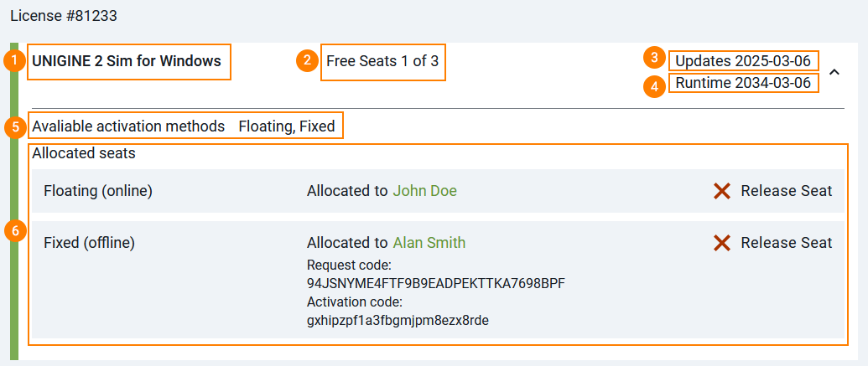Click the Updates 2025-03-06 date
The width and height of the screenshot is (868, 366).
pos(742,60)
